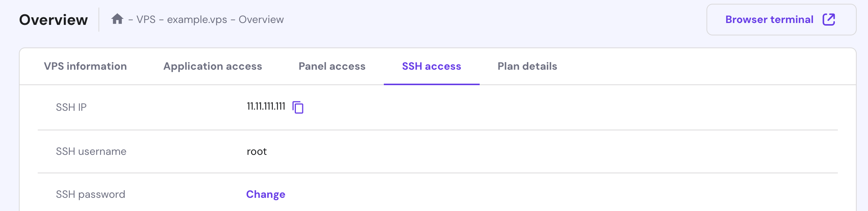
Task: Click Change to update the SSH password
Action: click(266, 194)
